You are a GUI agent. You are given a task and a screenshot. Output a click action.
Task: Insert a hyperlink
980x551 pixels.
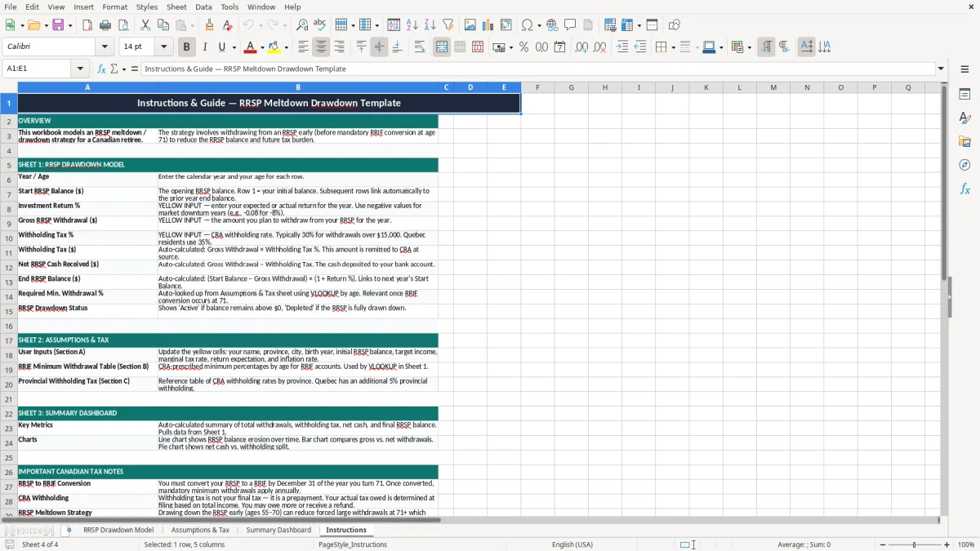pyautogui.click(x=552, y=25)
